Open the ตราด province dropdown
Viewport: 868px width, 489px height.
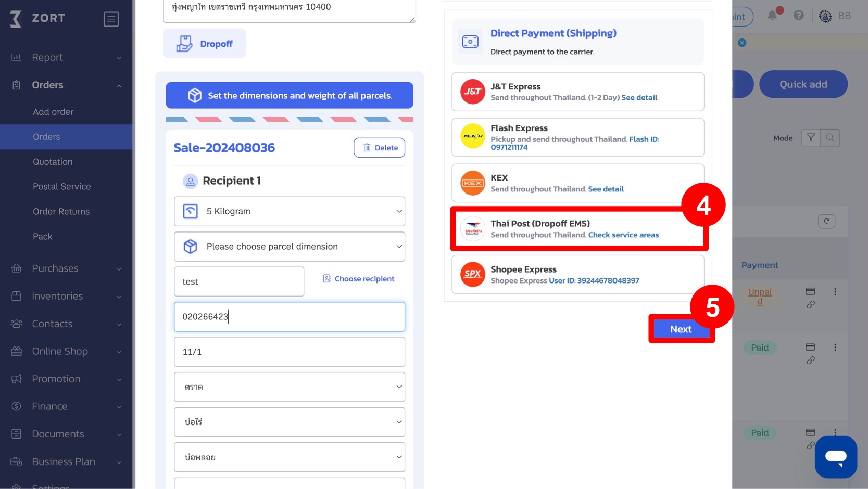(290, 387)
